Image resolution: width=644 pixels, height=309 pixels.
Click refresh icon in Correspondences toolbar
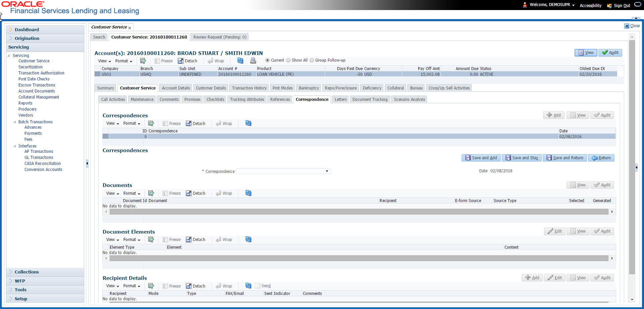click(x=249, y=123)
